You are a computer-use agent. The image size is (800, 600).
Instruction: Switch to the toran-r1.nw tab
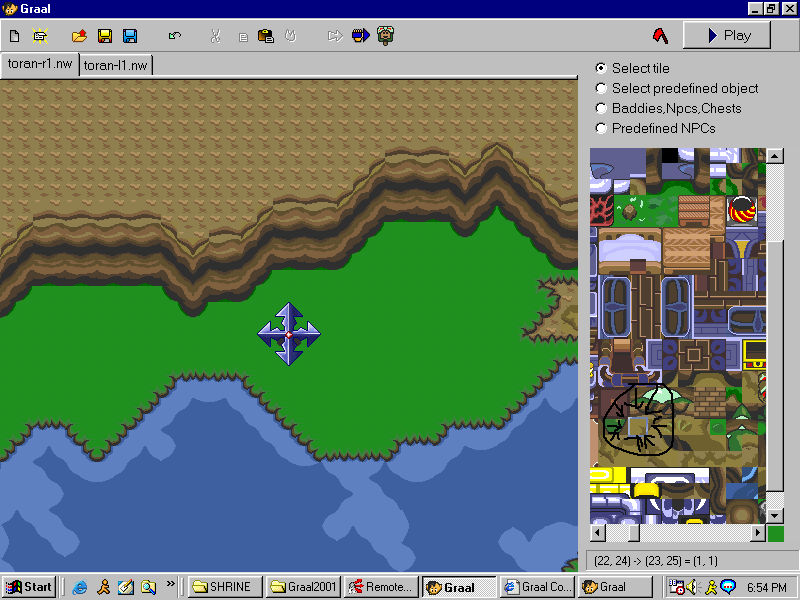pos(40,64)
